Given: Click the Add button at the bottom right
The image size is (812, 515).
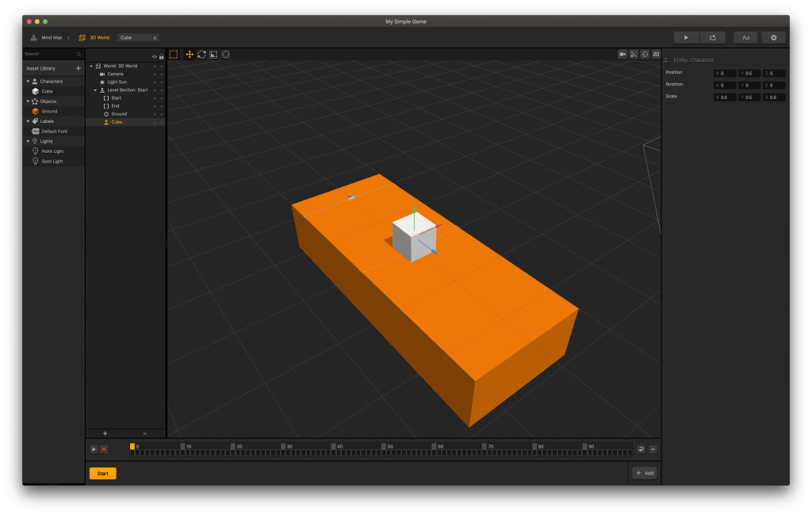Looking at the screenshot, I should point(644,473).
